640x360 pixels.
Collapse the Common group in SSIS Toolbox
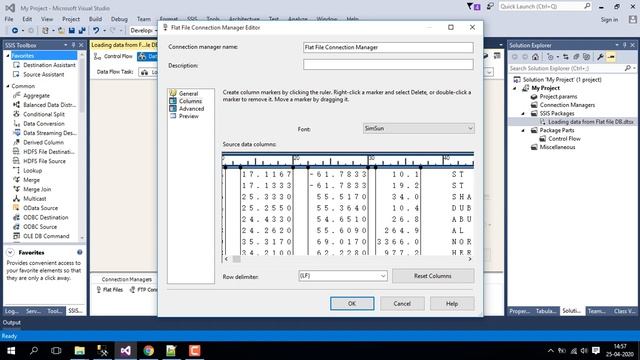(8, 86)
